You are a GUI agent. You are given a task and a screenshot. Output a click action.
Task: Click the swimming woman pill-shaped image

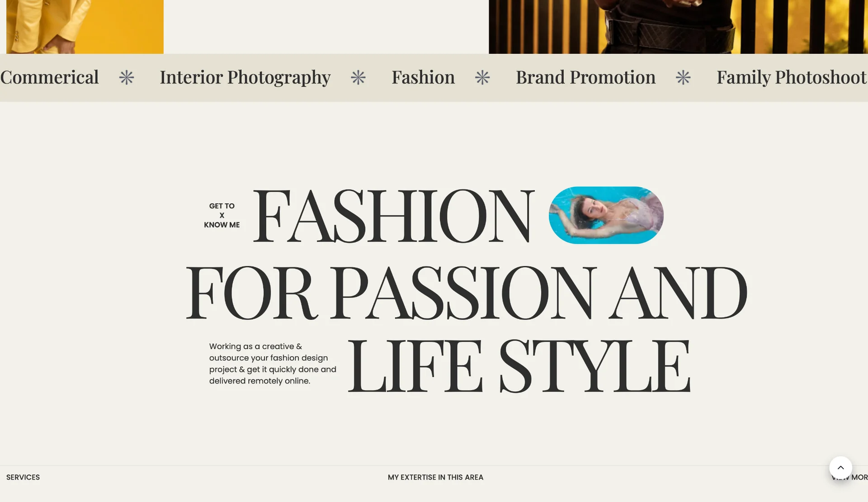coord(606,215)
